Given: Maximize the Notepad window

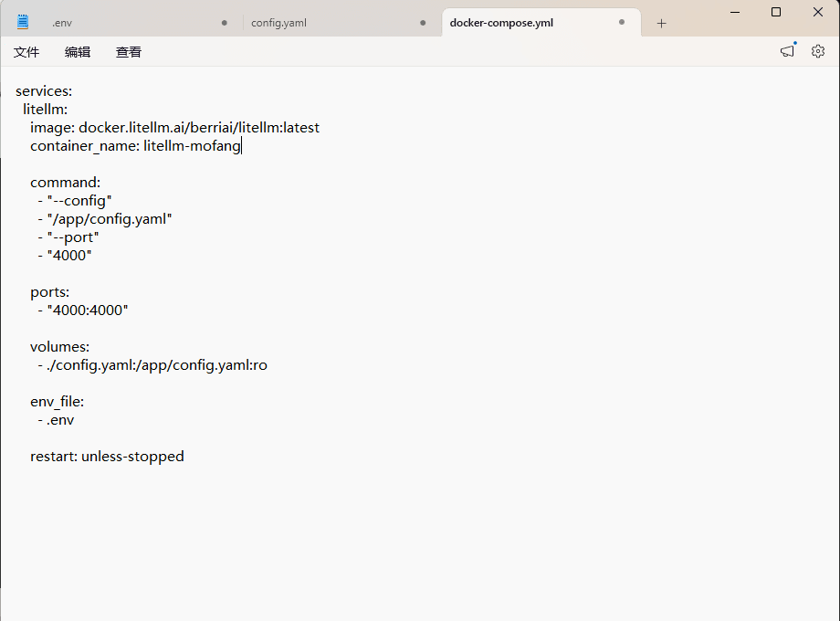Looking at the screenshot, I should click(776, 12).
